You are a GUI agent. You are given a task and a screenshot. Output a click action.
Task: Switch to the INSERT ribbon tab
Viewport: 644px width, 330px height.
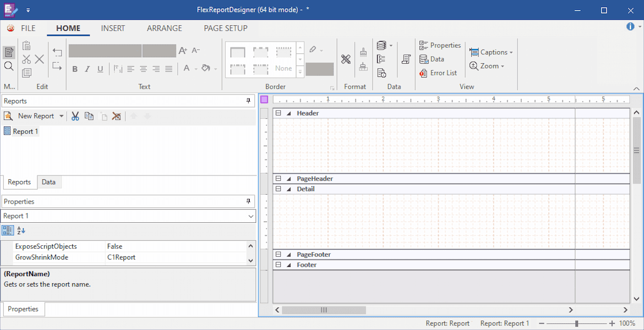point(113,28)
